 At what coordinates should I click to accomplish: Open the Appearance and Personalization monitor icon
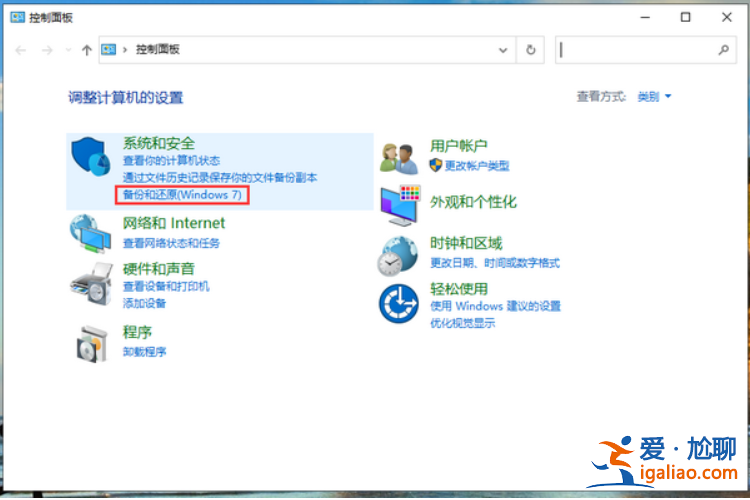400,206
